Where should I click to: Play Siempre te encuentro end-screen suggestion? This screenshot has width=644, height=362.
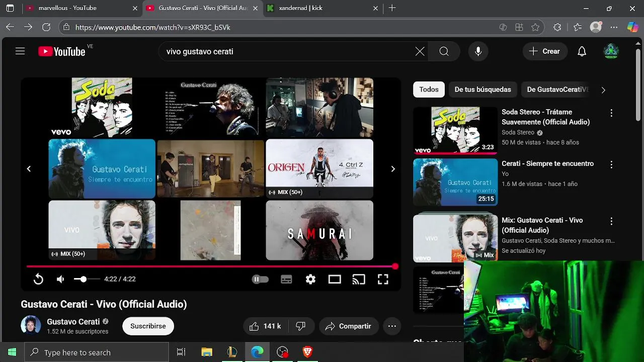tap(102, 168)
